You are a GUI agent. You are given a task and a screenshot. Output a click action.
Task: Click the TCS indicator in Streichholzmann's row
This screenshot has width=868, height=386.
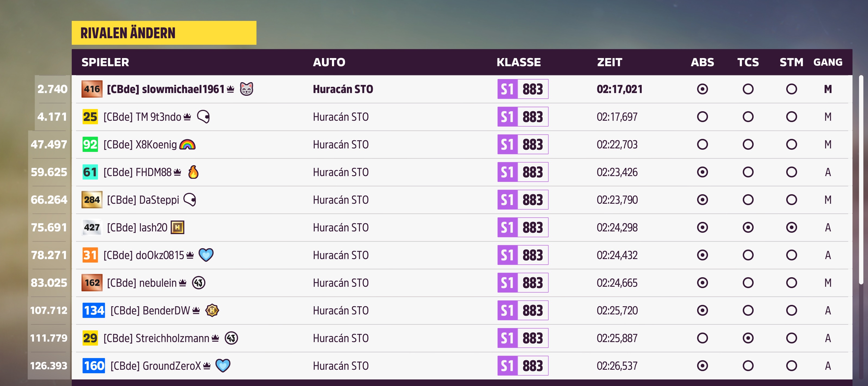748,338
